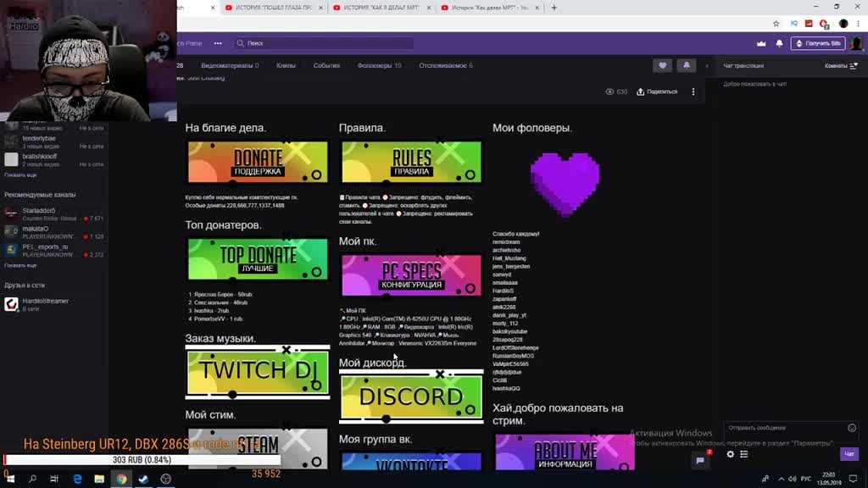Open Steam from the taskbar
The image size is (868, 488).
pos(143,479)
